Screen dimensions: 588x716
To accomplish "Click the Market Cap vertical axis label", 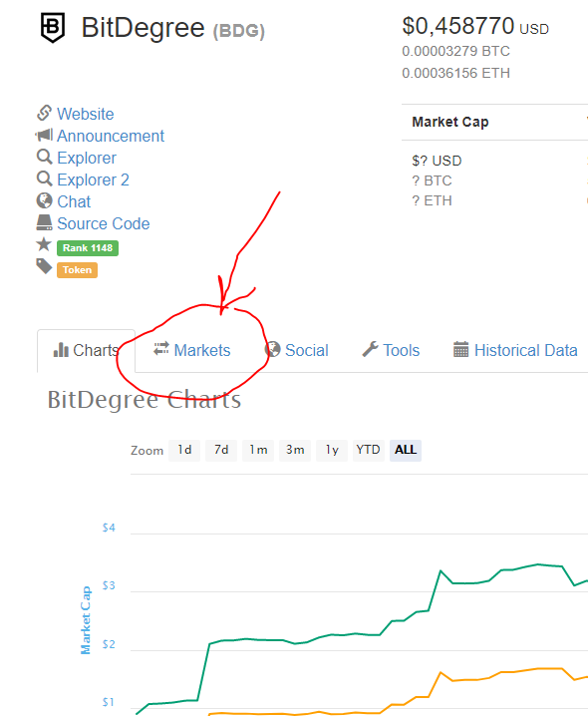I will [x=86, y=620].
